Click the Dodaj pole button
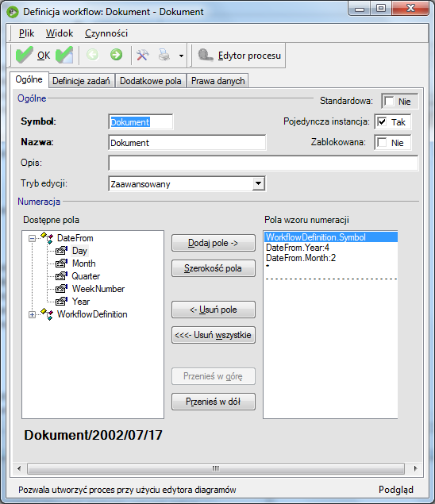The image size is (435, 504). pos(214,243)
